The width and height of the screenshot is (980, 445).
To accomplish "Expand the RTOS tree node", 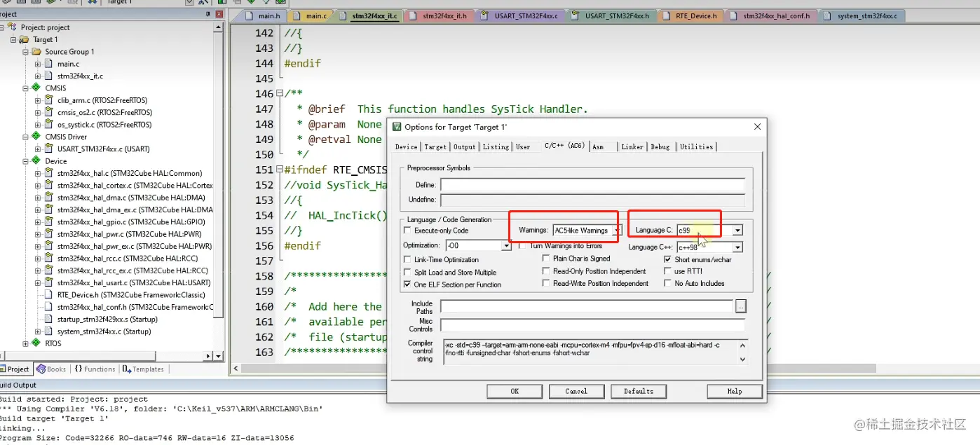I will point(26,343).
